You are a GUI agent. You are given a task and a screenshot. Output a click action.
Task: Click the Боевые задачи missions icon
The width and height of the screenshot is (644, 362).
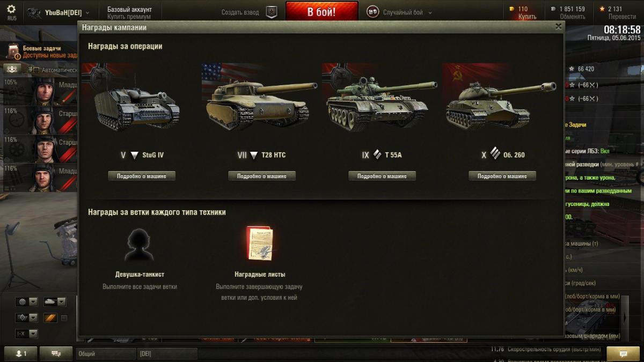(x=13, y=51)
